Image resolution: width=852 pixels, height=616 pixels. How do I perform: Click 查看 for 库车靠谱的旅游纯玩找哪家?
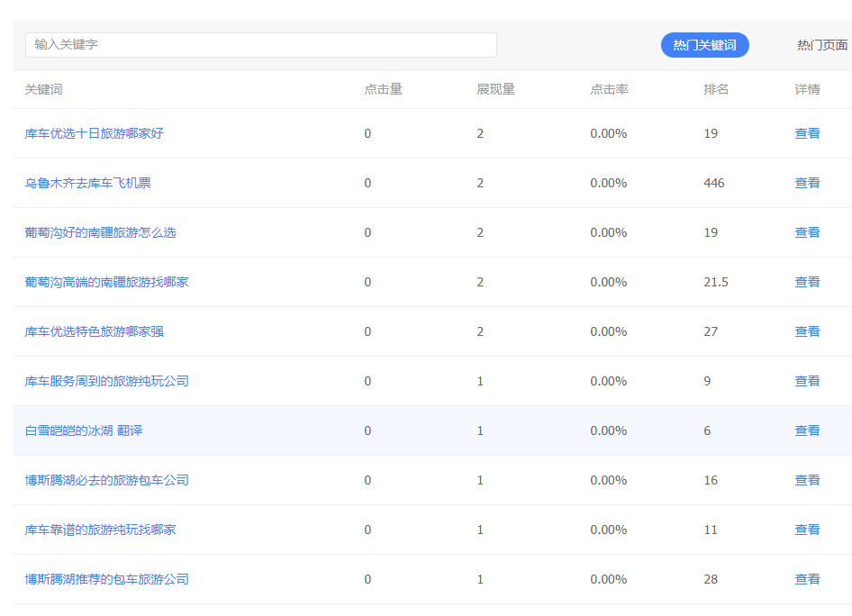[807, 530]
